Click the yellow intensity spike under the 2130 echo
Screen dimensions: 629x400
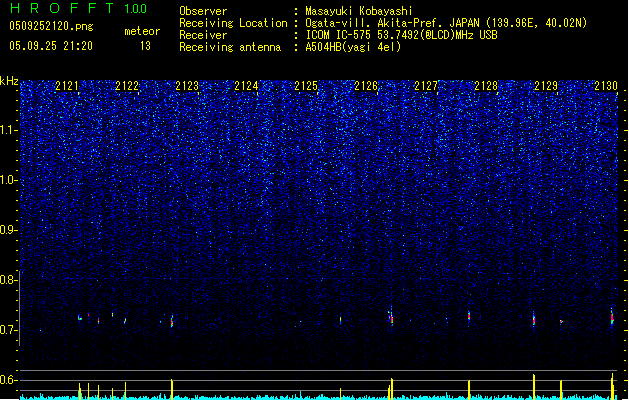tap(613, 386)
